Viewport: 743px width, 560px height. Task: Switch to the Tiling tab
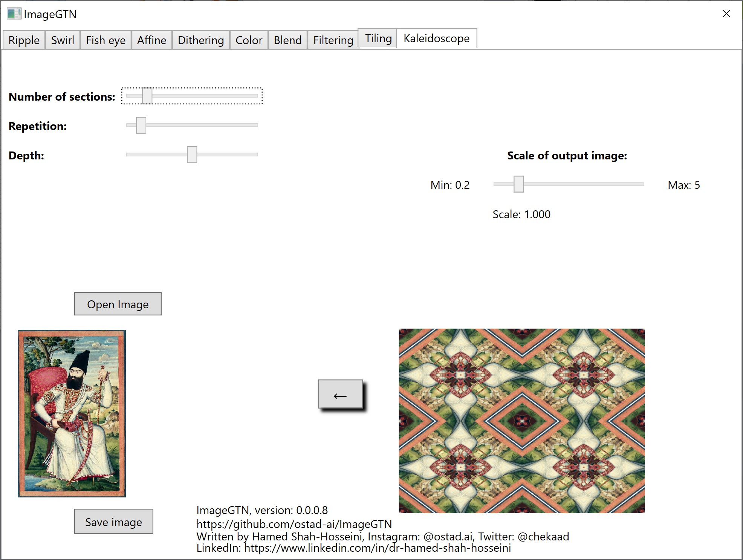(378, 38)
